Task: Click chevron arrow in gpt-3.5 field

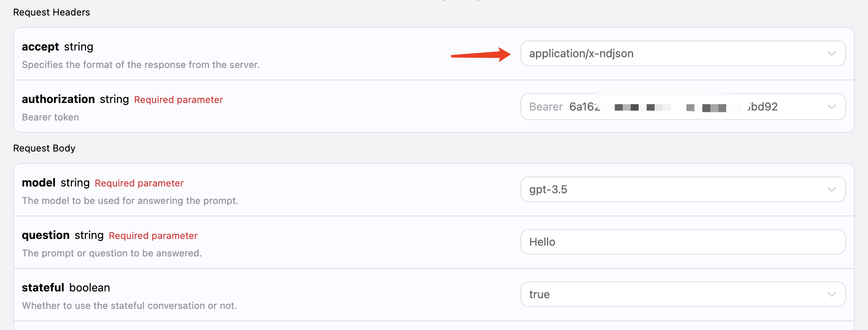Action: [831, 189]
